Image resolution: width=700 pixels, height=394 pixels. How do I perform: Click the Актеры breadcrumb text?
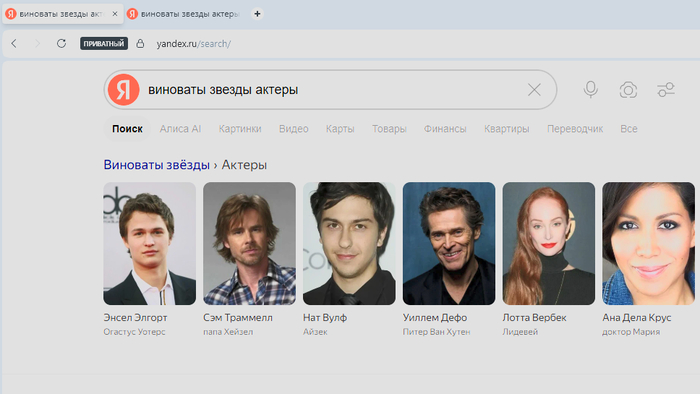pyautogui.click(x=244, y=165)
